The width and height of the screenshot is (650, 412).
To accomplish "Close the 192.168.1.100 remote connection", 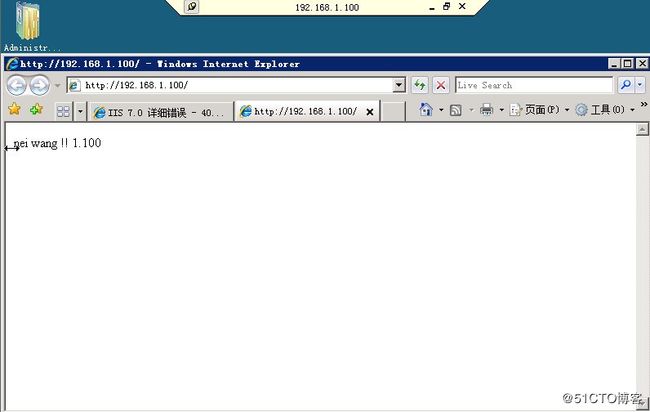I will (462, 7).
